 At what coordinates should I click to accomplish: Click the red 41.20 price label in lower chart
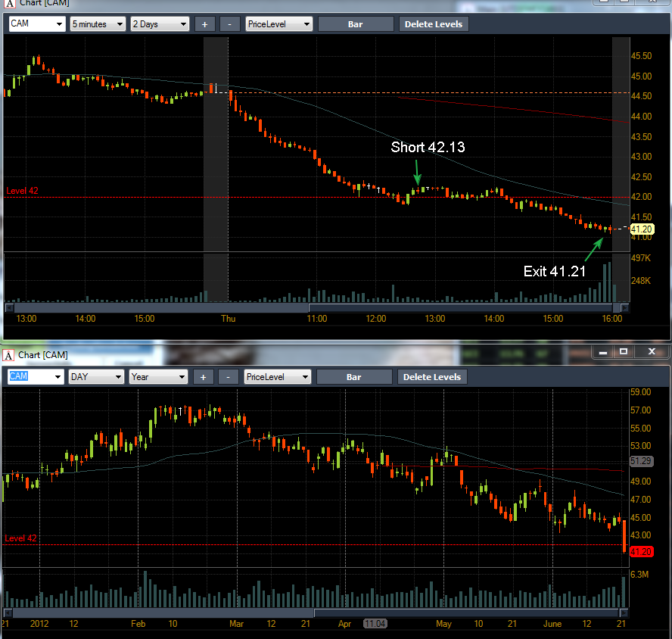641,552
